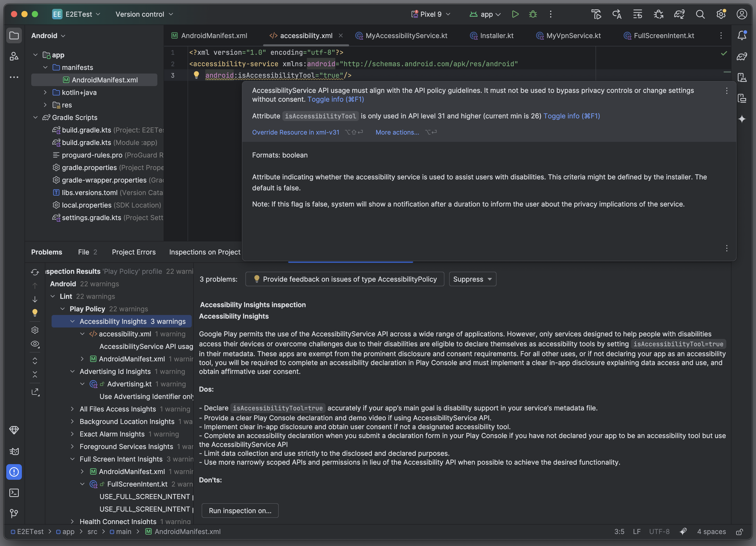
Task: Expand res folder in project tree
Action: tap(45, 105)
